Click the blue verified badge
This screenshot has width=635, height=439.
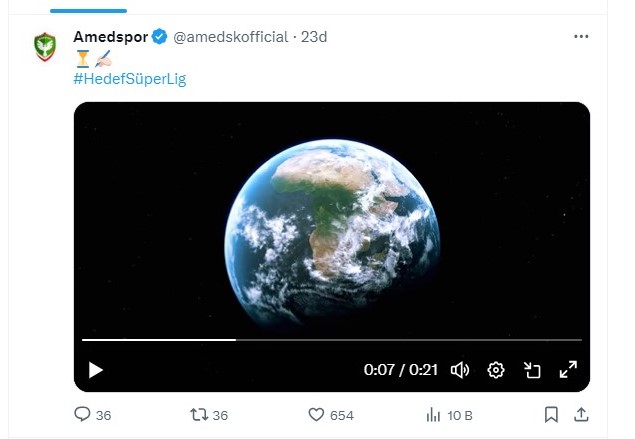tap(160, 37)
